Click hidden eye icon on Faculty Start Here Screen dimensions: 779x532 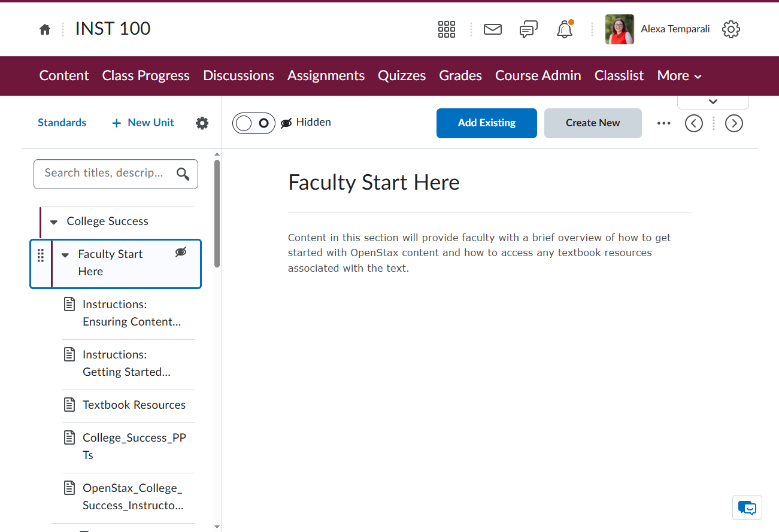181,252
